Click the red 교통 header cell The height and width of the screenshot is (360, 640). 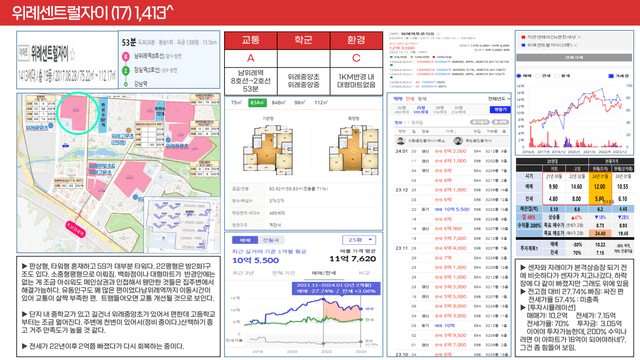pyautogui.click(x=251, y=40)
